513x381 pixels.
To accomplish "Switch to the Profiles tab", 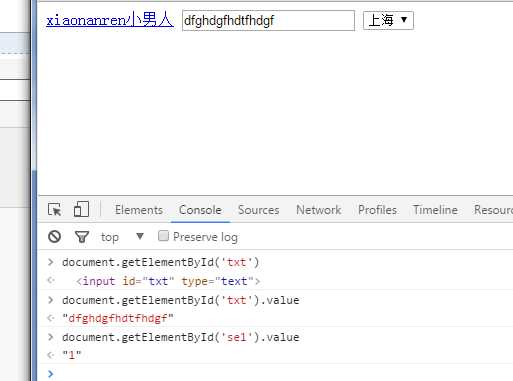I will point(377,210).
